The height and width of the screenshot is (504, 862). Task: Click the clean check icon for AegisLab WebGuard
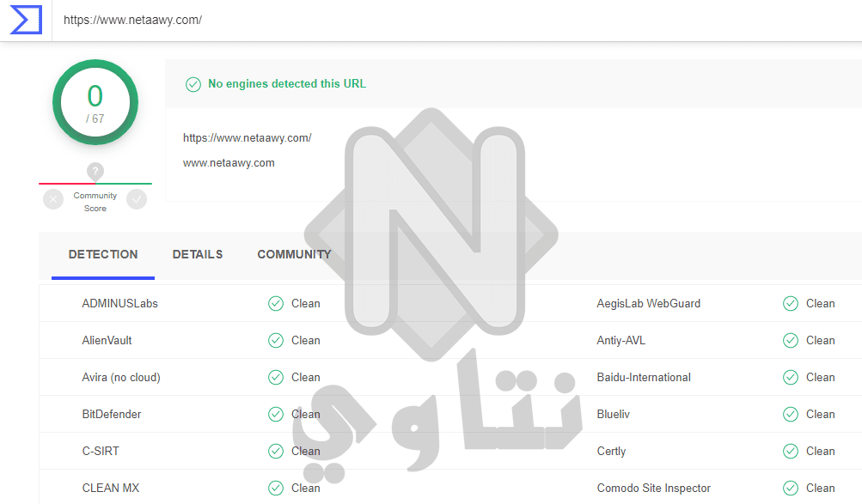(x=791, y=304)
